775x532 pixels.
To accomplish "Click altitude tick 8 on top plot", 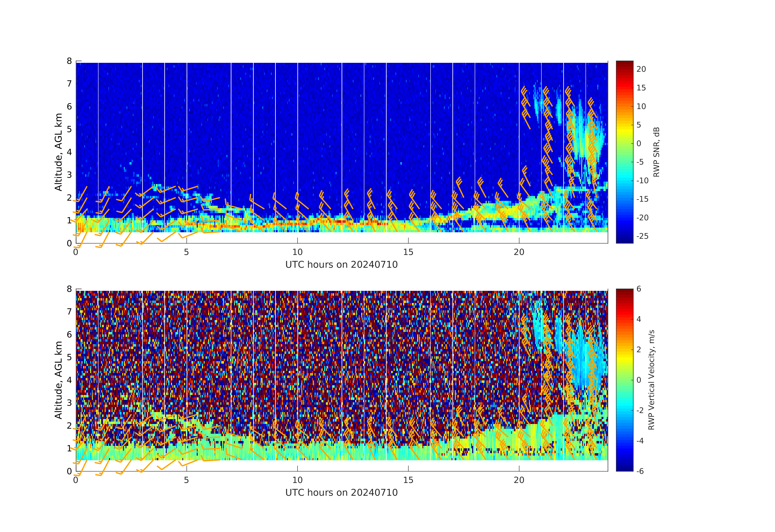I will point(69,61).
